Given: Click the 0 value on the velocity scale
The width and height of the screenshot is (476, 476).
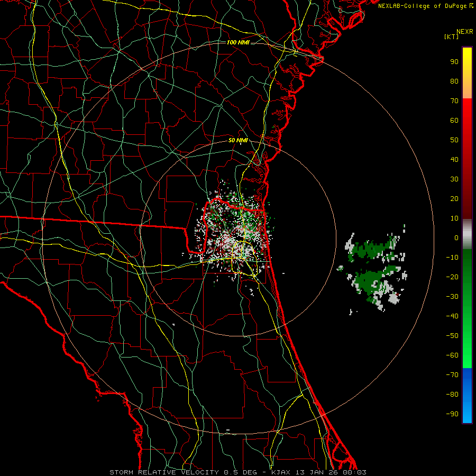Looking at the screenshot, I should coord(456,237).
